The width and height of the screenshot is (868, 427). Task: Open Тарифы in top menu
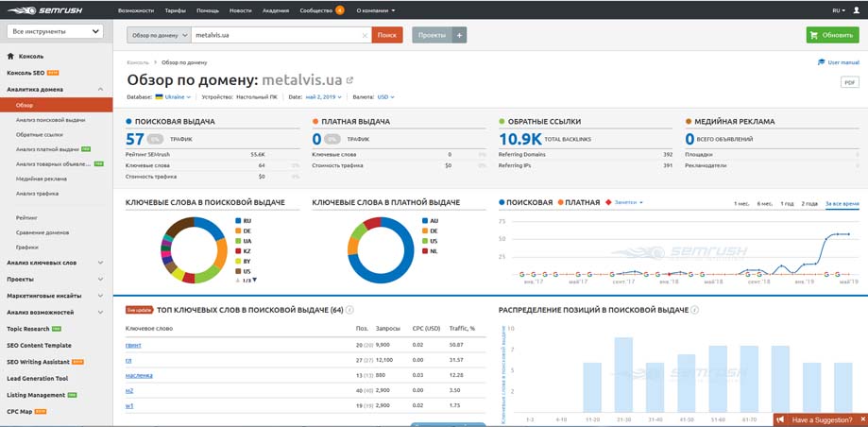[x=175, y=10]
